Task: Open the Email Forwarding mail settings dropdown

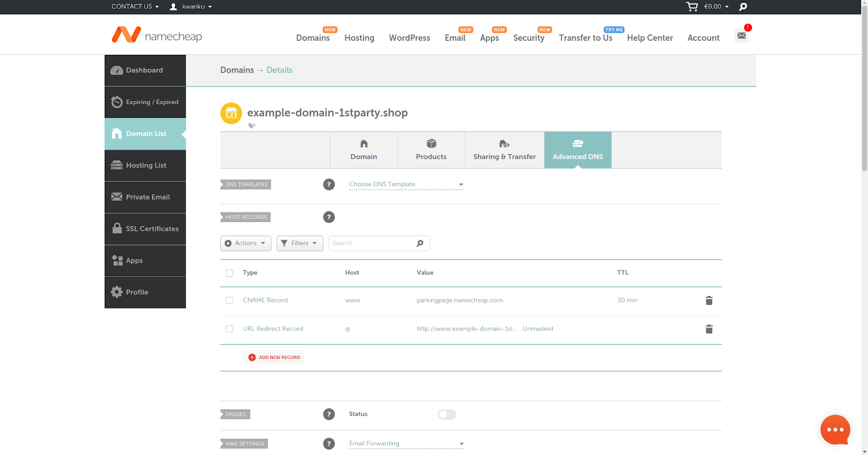Action: [406, 444]
